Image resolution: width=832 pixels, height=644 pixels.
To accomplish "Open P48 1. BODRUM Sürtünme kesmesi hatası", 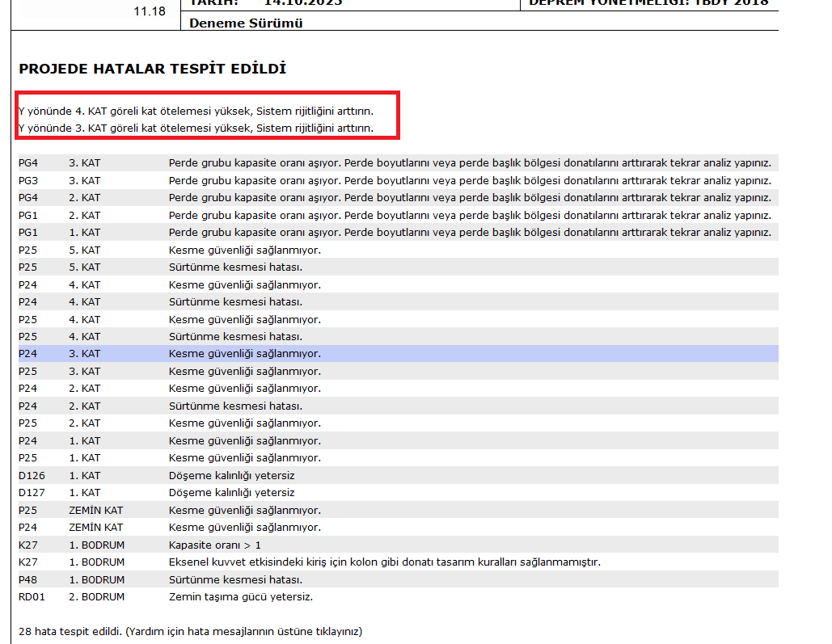I will pyautogui.click(x=235, y=580).
